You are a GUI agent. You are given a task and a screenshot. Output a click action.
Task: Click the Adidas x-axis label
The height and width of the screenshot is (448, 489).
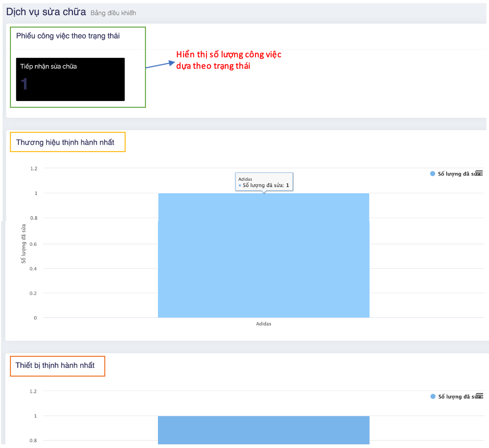coord(263,324)
